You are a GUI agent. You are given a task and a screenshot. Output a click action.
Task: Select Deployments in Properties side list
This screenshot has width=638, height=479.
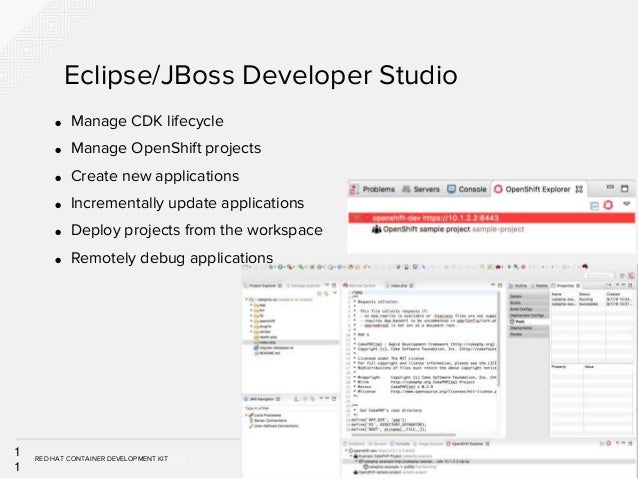click(529, 328)
